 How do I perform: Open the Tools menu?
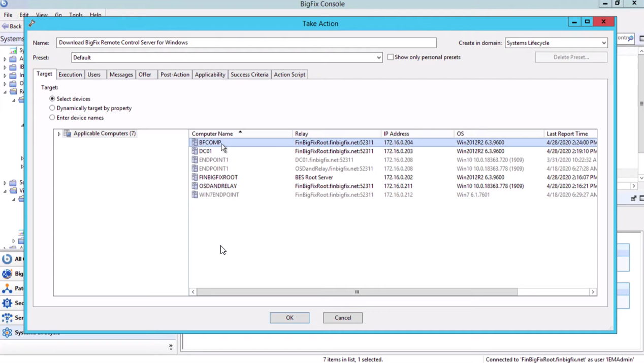75,15
